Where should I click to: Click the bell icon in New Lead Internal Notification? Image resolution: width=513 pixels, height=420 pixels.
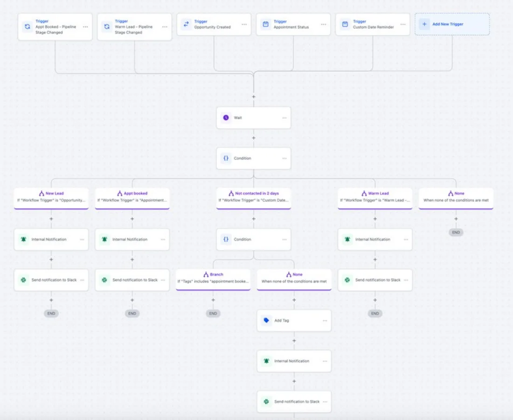tap(24, 239)
